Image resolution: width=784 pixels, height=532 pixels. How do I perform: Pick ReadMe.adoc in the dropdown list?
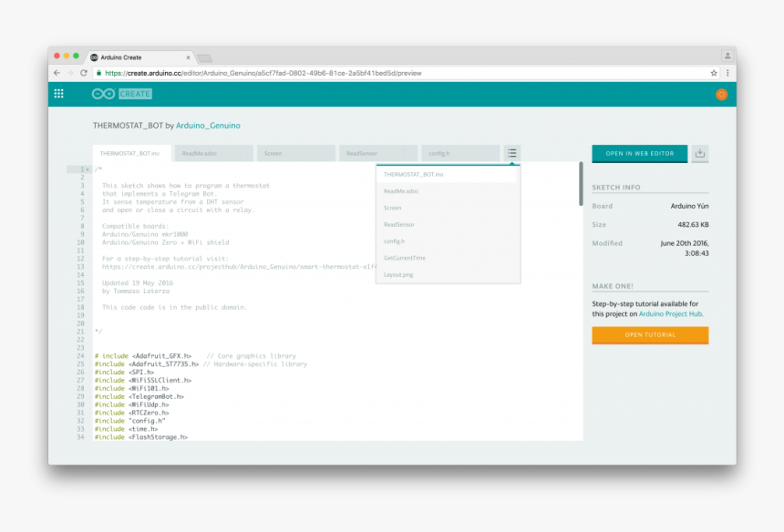point(401,191)
